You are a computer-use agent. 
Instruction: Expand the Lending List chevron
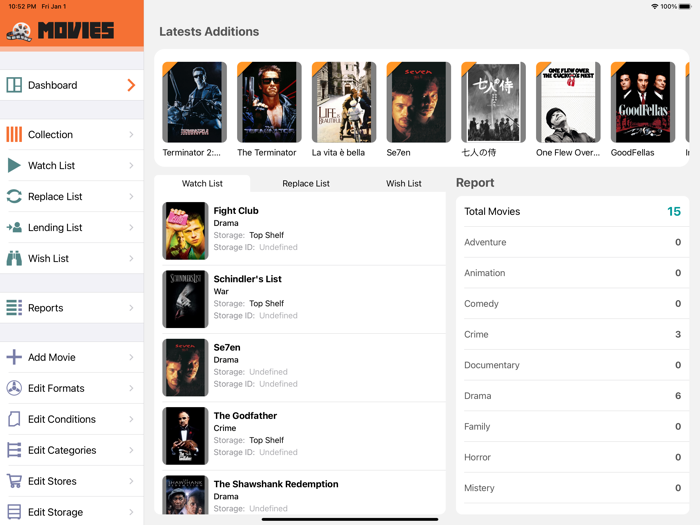(x=131, y=227)
